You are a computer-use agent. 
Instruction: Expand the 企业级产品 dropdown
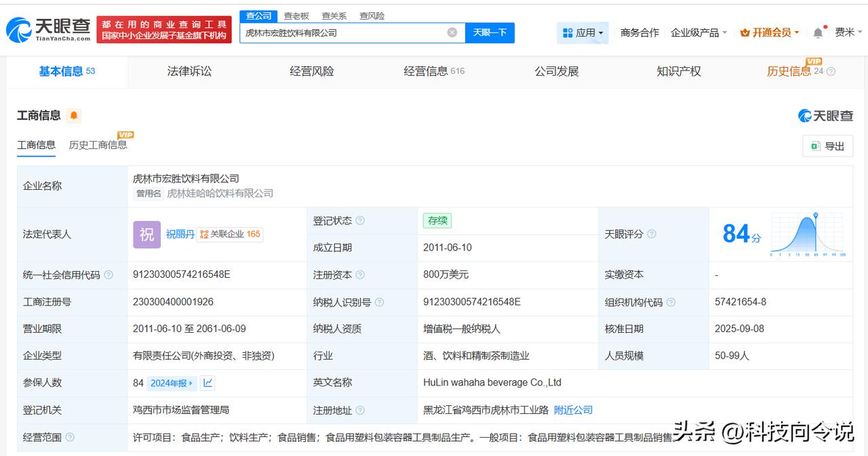(698, 33)
